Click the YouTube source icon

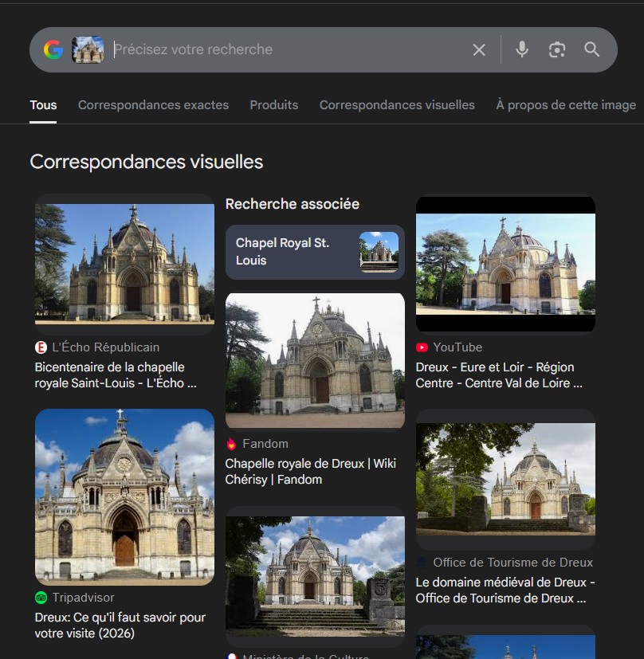[x=422, y=347]
